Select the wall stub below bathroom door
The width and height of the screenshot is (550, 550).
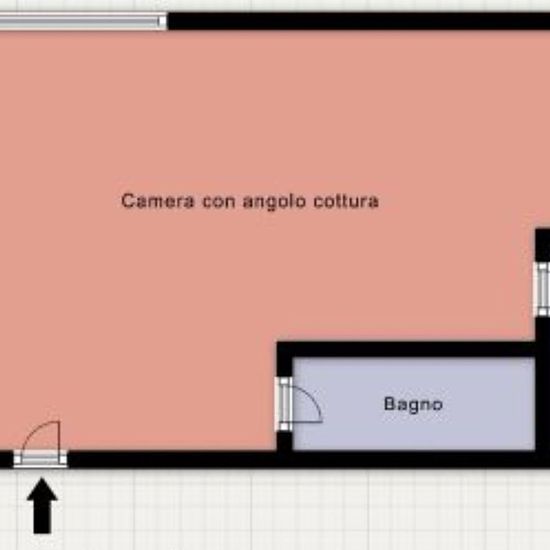pyautogui.click(x=284, y=441)
